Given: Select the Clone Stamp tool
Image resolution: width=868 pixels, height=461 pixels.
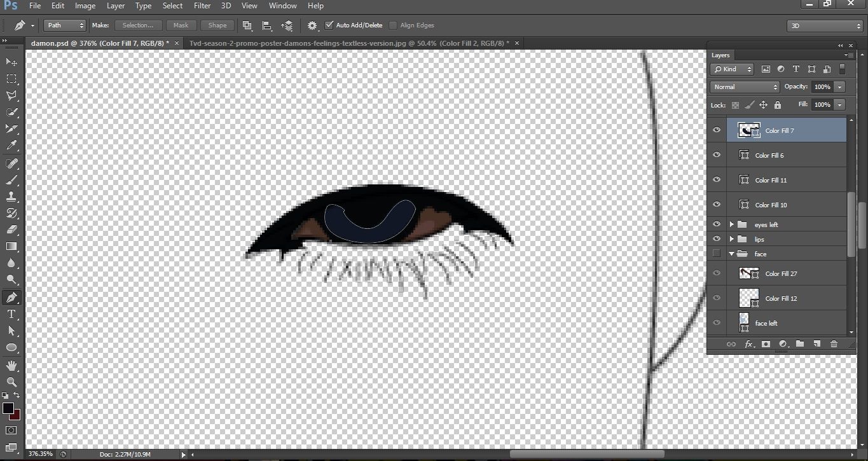Looking at the screenshot, I should (x=11, y=196).
